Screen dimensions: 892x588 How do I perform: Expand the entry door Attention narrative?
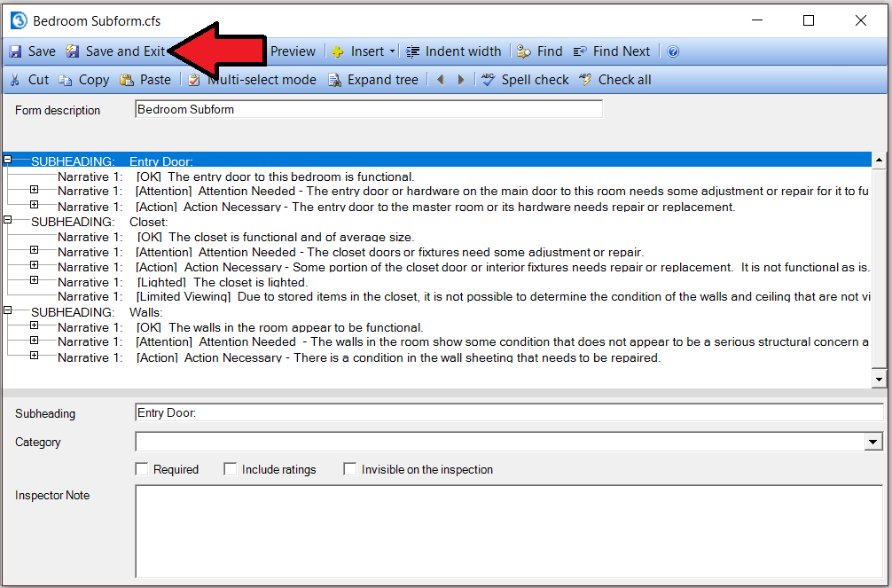click(34, 190)
